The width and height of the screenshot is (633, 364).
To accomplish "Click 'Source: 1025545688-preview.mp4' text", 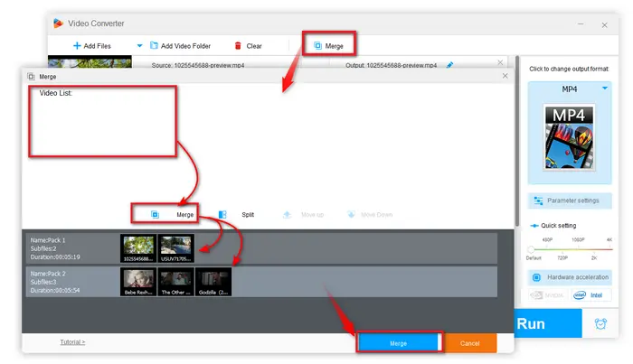I will point(198,65).
